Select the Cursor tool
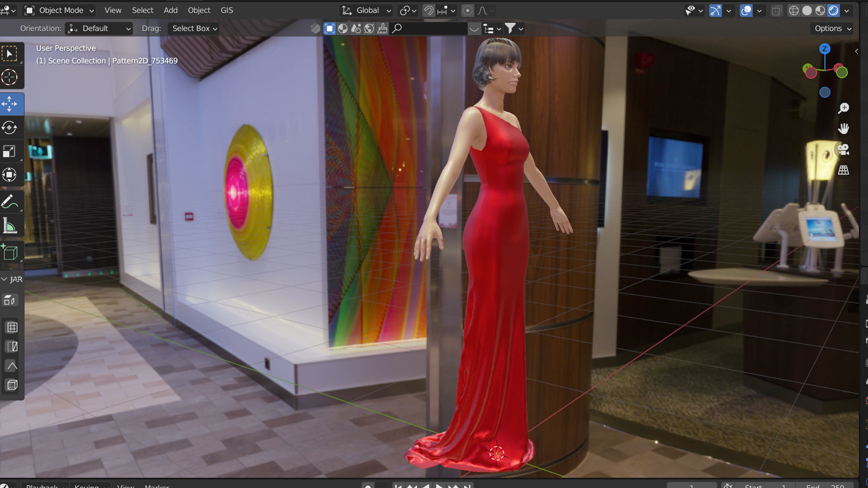868x488 pixels. [9, 77]
